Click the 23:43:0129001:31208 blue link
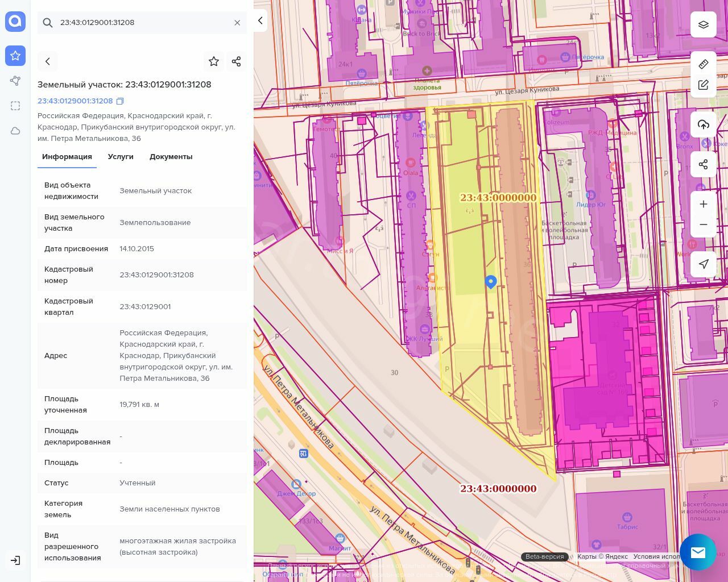Screen dimensions: 728x582 tap(75, 101)
